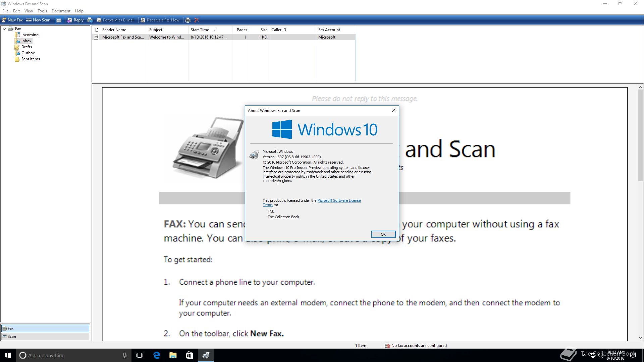Click the preview scrollbar up arrow
644x362 pixels.
(640, 87)
